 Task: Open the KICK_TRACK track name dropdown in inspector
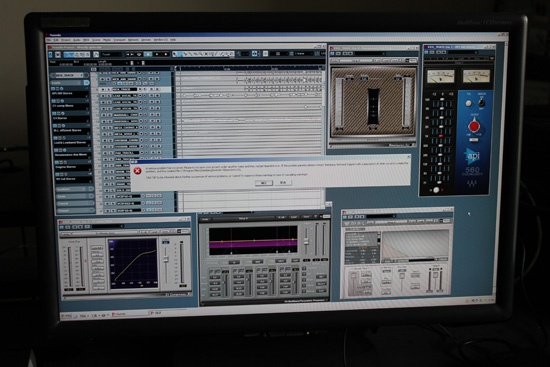(x=69, y=75)
